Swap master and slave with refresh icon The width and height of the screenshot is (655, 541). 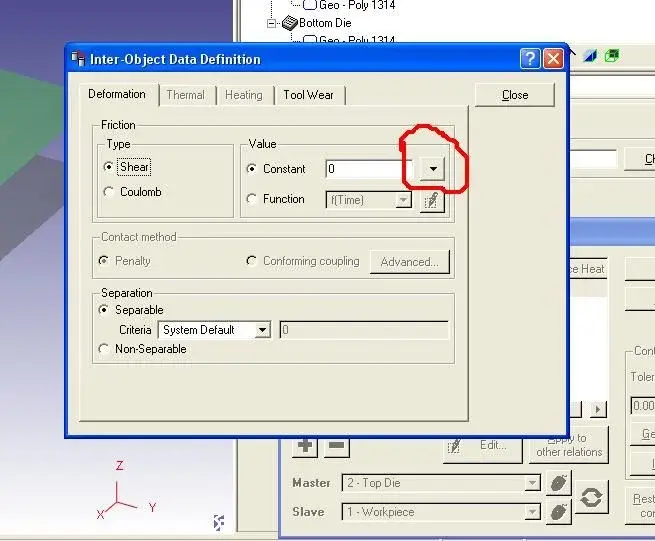click(x=591, y=497)
